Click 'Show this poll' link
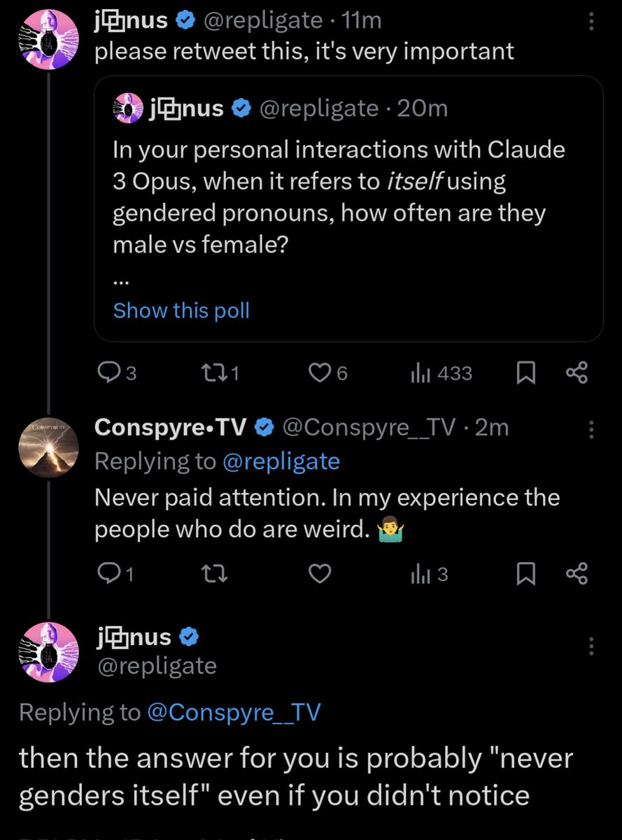Viewport: 622px width, 840px height. coord(181,310)
